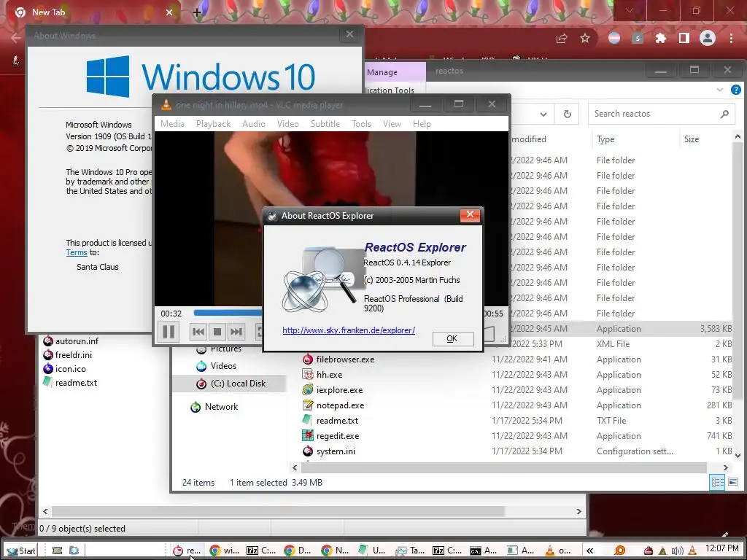Open VLC Playback menu
This screenshot has width=747, height=560.
click(213, 124)
